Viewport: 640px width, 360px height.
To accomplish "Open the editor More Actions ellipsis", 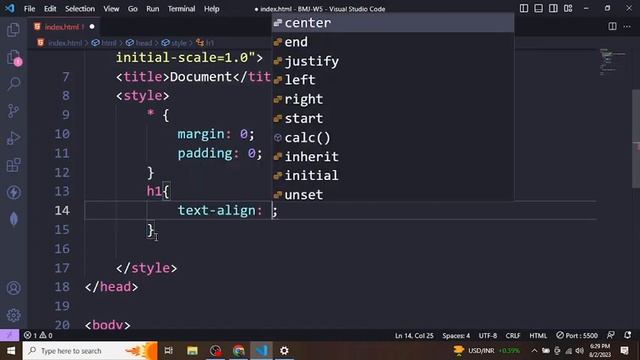I will [627, 27].
